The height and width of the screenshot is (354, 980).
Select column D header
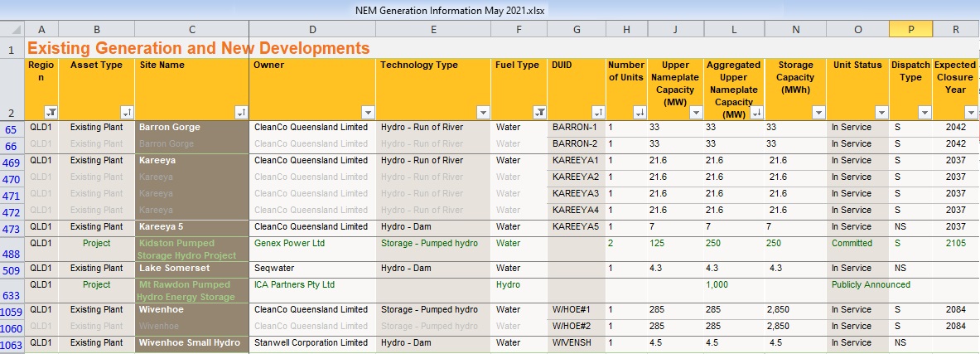tap(312, 29)
